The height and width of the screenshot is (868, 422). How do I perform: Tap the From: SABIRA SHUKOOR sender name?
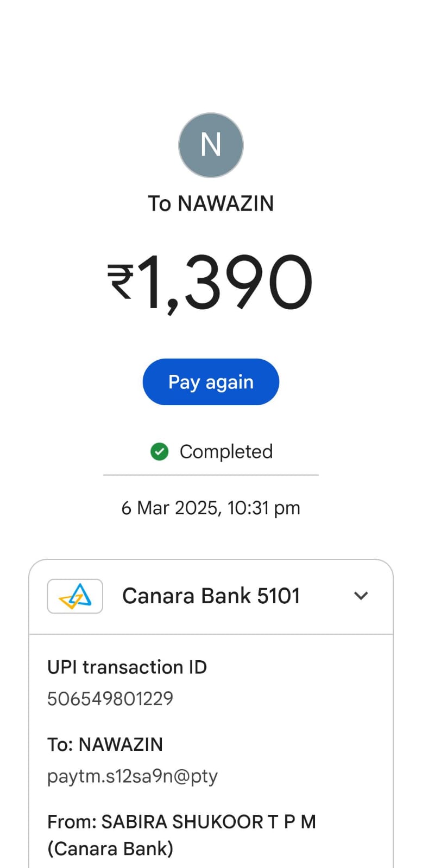coord(181,822)
